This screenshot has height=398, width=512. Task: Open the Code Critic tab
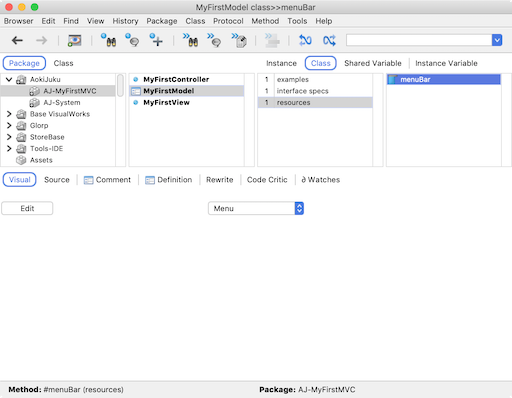click(x=267, y=180)
